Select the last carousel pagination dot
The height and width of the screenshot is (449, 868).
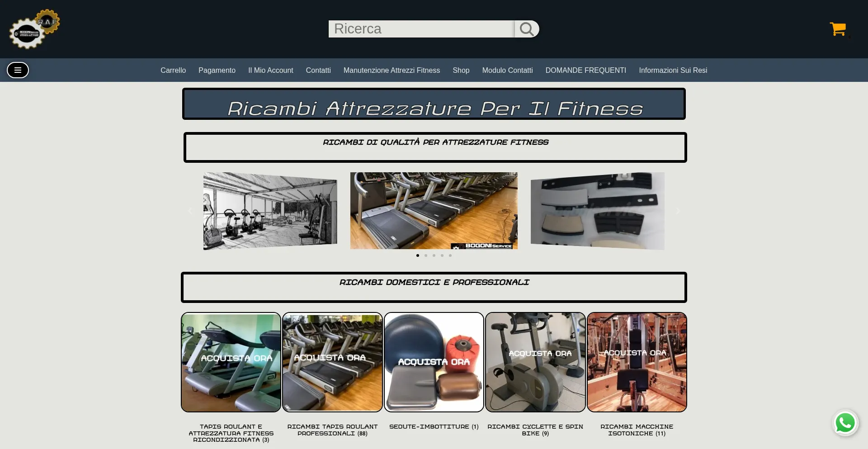[450, 255]
